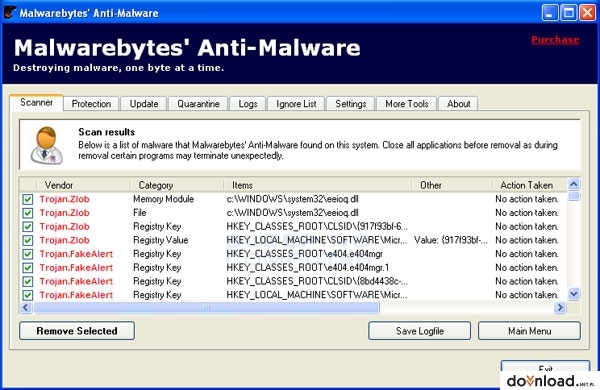
Task: Click the Other column header
Action: point(452,185)
